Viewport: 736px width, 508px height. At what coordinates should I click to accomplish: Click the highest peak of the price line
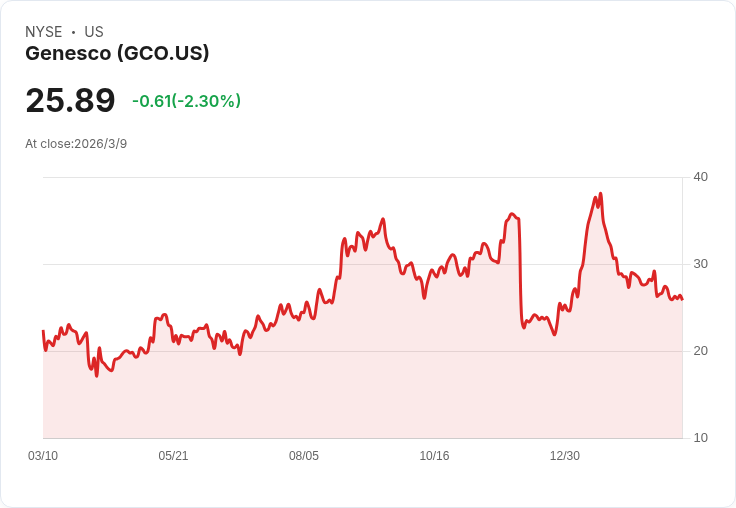tap(600, 193)
